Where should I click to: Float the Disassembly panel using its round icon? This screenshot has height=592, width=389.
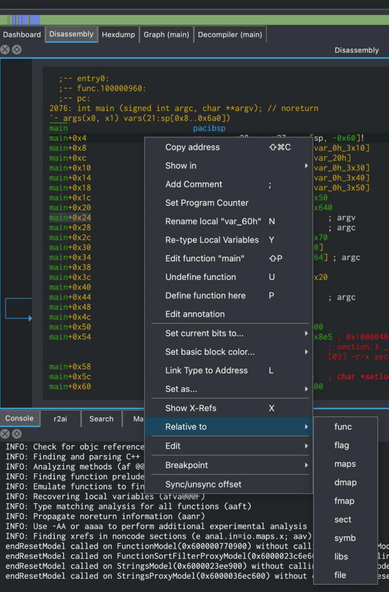(17, 49)
